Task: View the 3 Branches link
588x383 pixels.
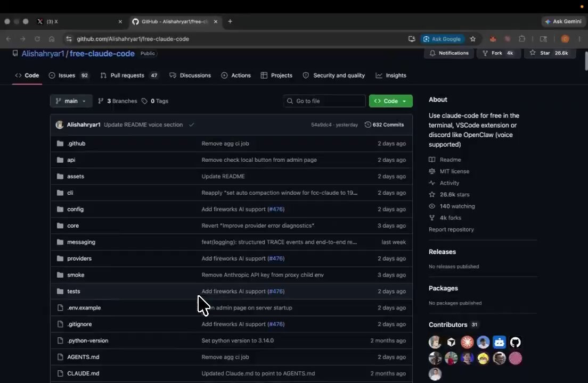Action: 118,101
